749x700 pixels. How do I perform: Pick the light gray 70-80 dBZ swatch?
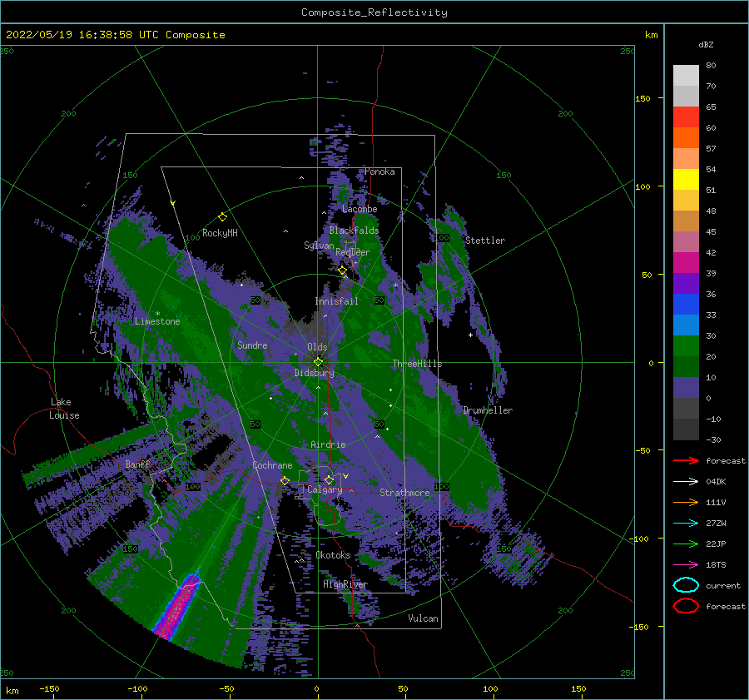click(x=686, y=76)
